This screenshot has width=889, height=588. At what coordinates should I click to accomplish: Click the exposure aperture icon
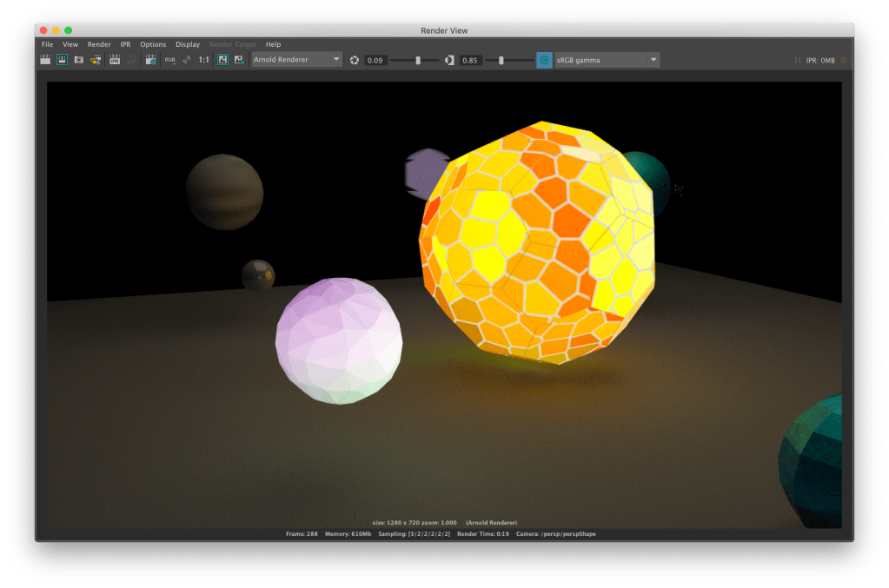pos(355,60)
